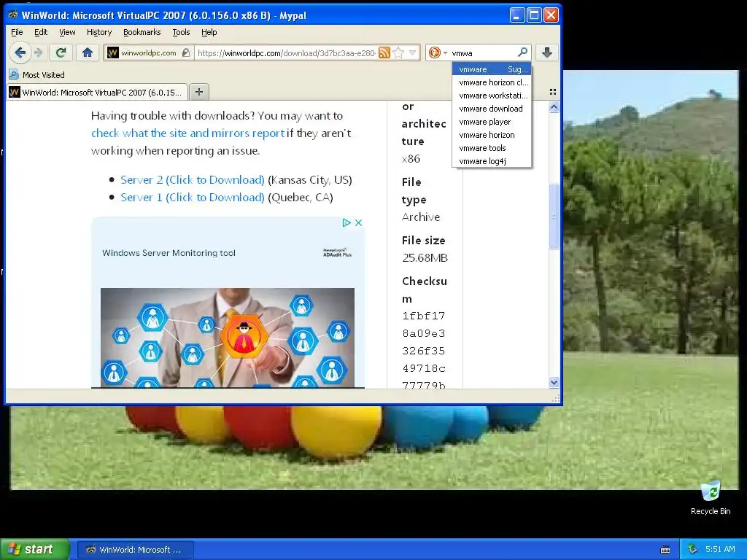The image size is (747, 560).
Task: Go back using the back arrow button
Action: point(20,52)
